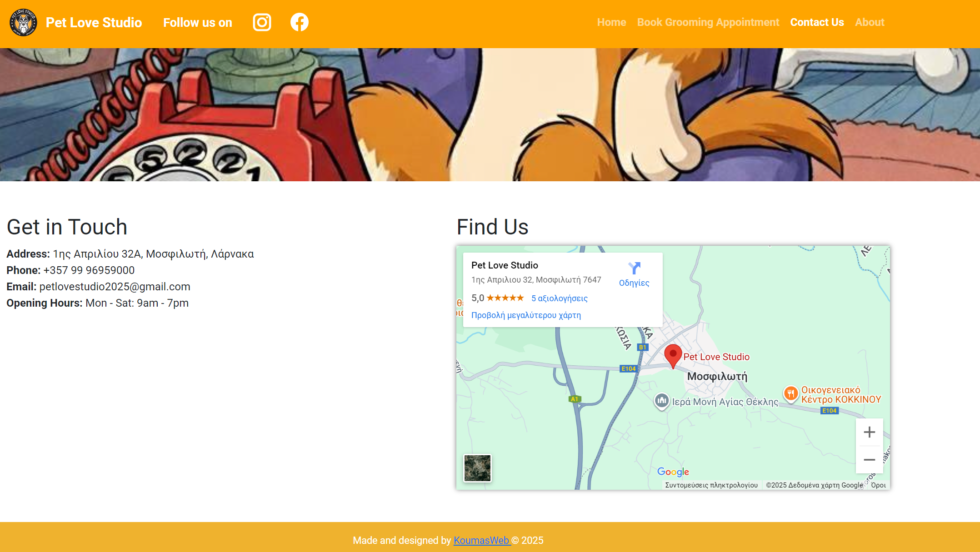Click the map directions arrow icon

click(x=634, y=268)
